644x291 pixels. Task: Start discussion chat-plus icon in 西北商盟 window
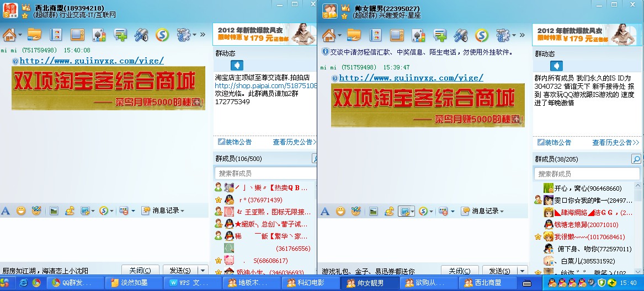(120, 35)
